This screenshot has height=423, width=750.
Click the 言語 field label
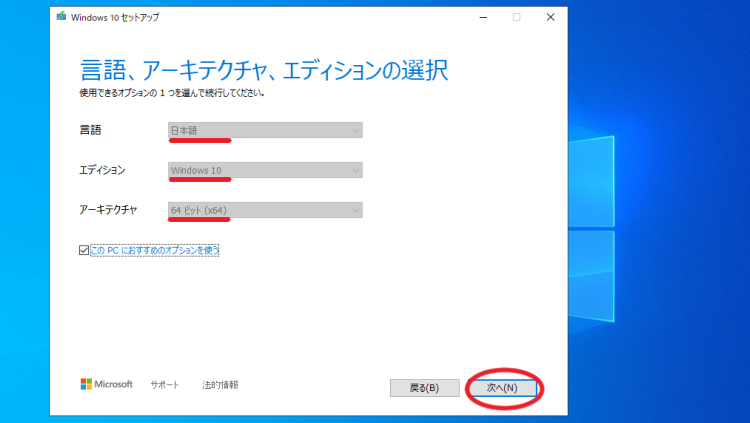pos(90,130)
